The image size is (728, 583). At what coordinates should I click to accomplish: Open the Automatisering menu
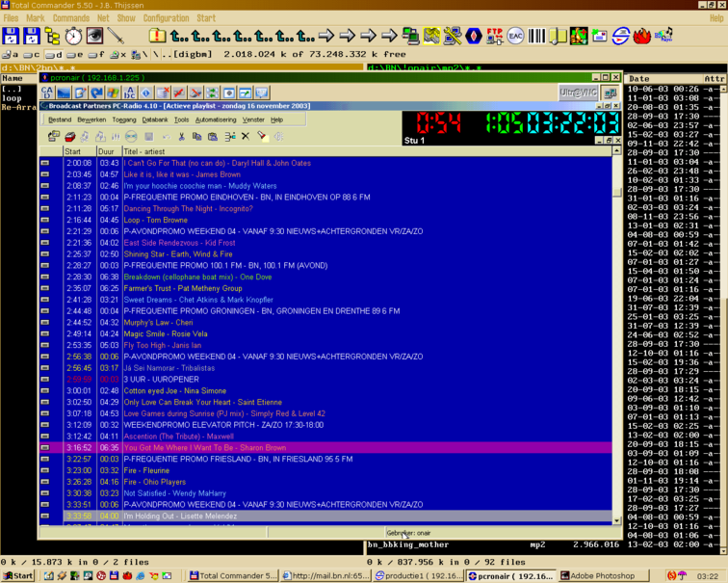(x=216, y=119)
